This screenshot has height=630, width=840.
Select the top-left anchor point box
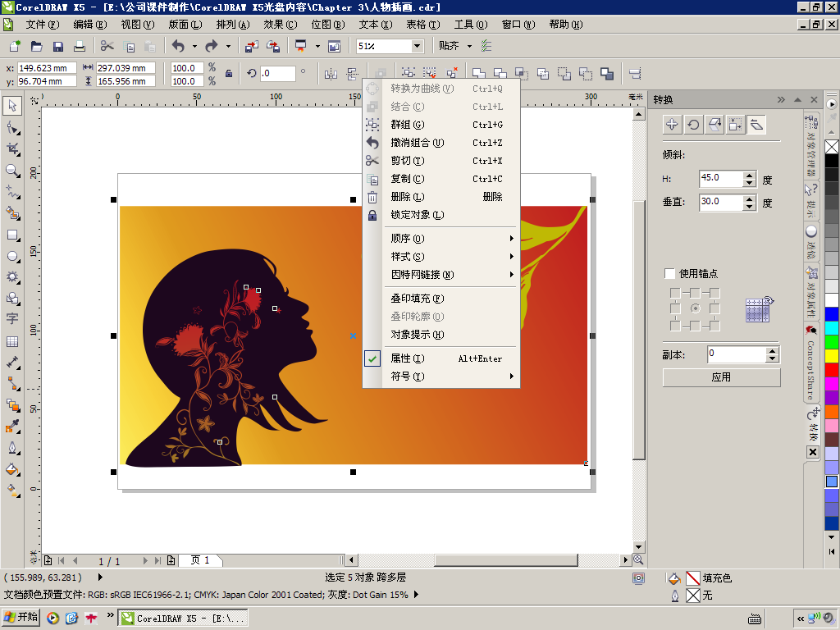coord(675,293)
